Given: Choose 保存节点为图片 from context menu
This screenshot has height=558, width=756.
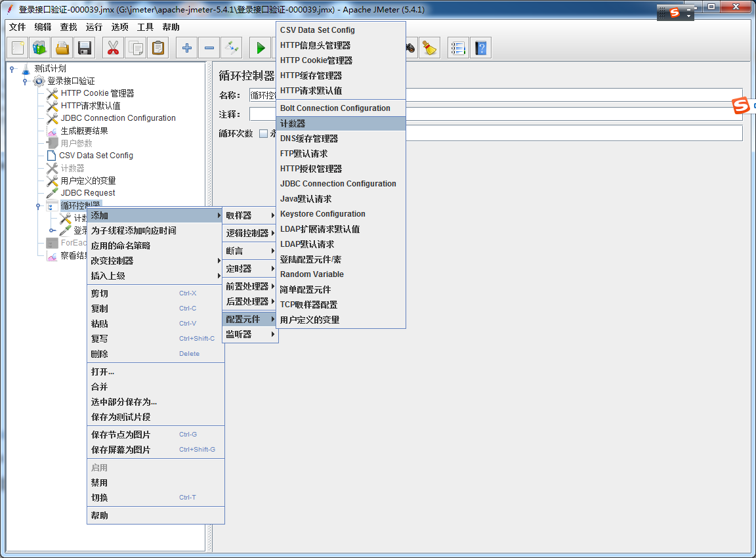Looking at the screenshot, I should (156, 435).
